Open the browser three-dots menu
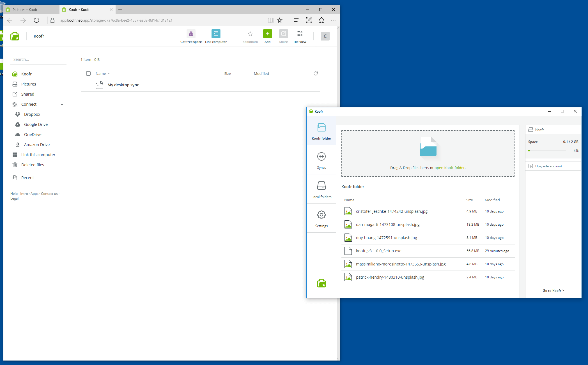The image size is (588, 365). [x=334, y=20]
